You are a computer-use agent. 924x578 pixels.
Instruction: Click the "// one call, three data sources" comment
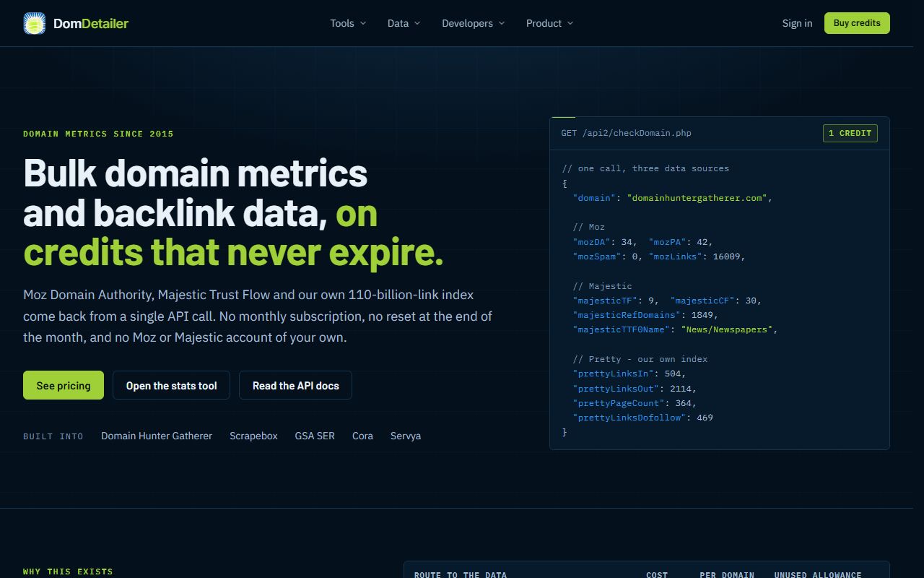(645, 168)
